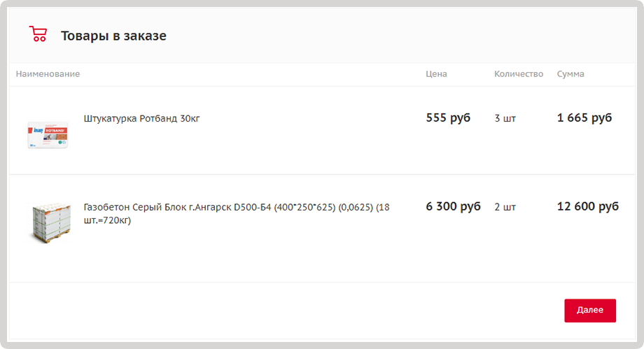The width and height of the screenshot is (644, 349).
Task: Click the Количество column header
Action: pos(519,74)
